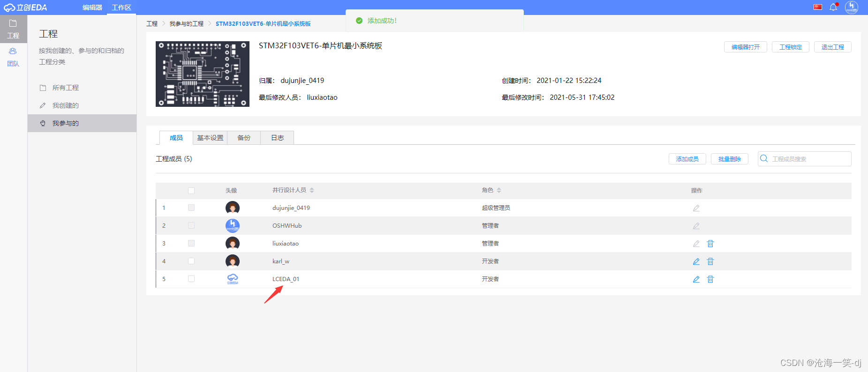Click the project title STM32F103VET6-单片机最小系统板
The height and width of the screenshot is (372, 868).
tap(320, 45)
